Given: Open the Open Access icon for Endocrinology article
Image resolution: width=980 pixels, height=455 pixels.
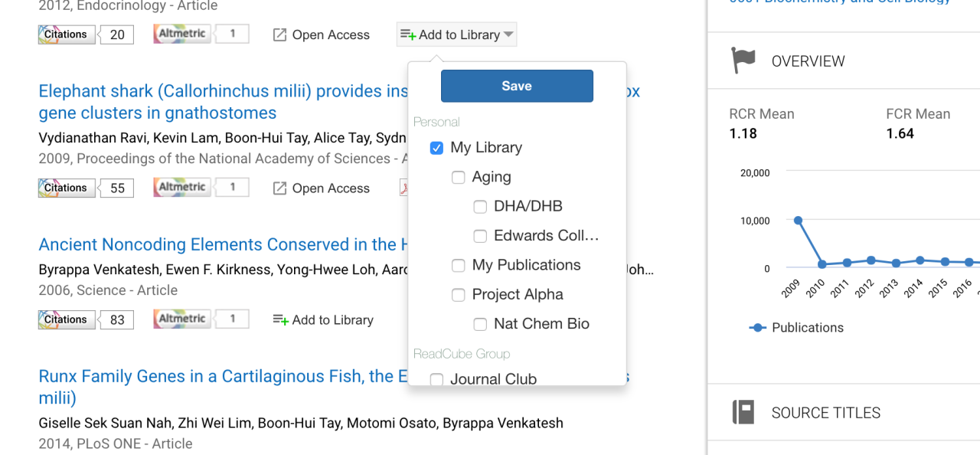Looking at the screenshot, I should (x=280, y=35).
